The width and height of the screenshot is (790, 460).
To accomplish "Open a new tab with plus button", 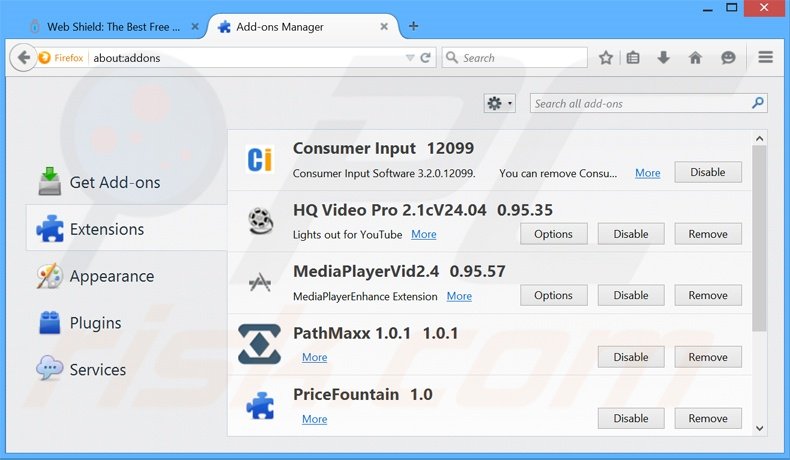I will point(413,26).
